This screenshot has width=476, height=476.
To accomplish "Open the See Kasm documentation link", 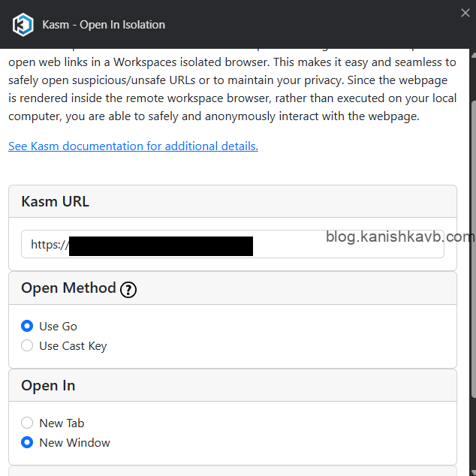I will point(133,146).
